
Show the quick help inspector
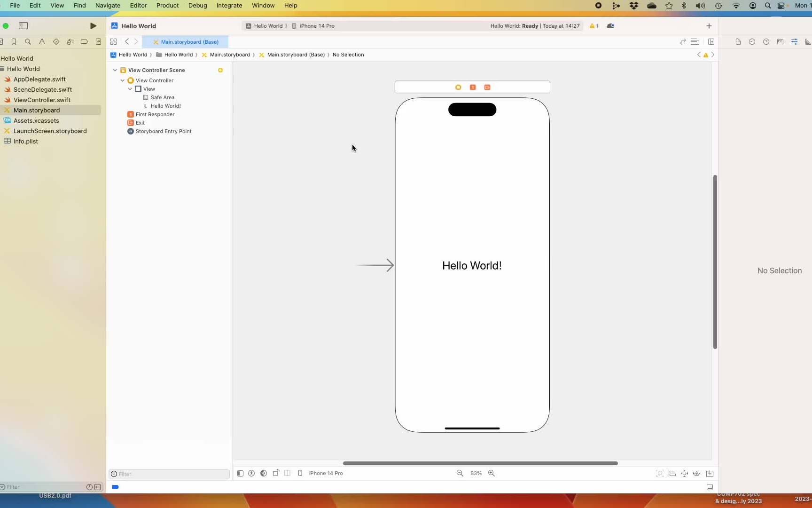[x=766, y=42]
